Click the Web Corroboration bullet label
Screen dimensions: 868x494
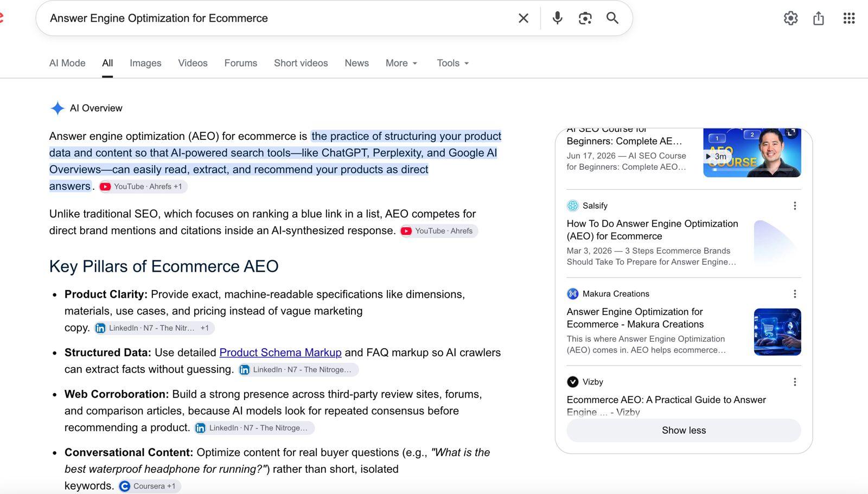[117, 394]
